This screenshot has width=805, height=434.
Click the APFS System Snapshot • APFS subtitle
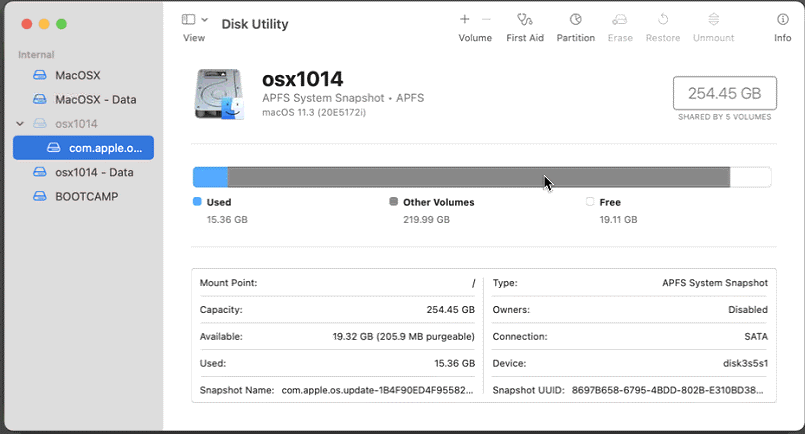pyautogui.click(x=343, y=98)
